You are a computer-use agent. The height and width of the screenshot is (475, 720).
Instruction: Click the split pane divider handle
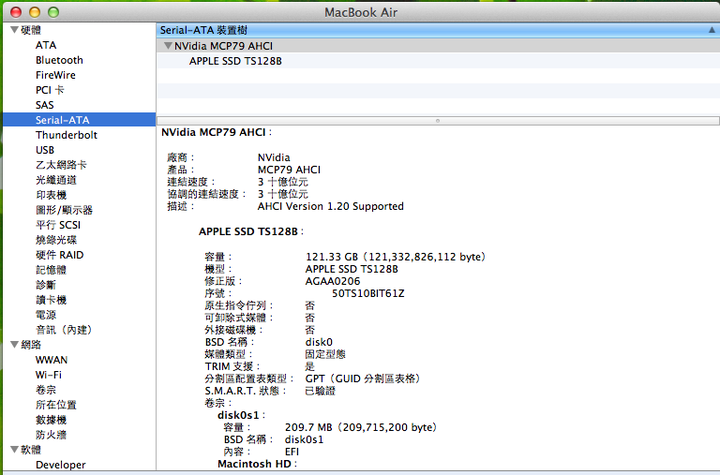coord(438,121)
